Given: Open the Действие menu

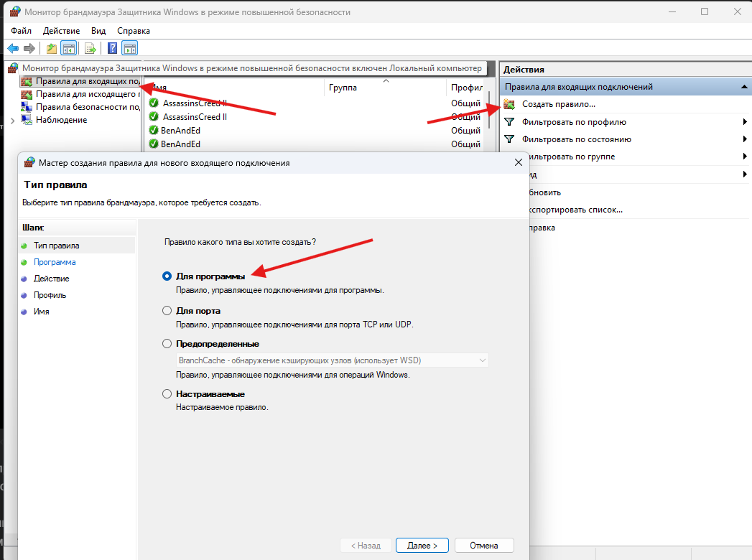Looking at the screenshot, I should (61, 31).
